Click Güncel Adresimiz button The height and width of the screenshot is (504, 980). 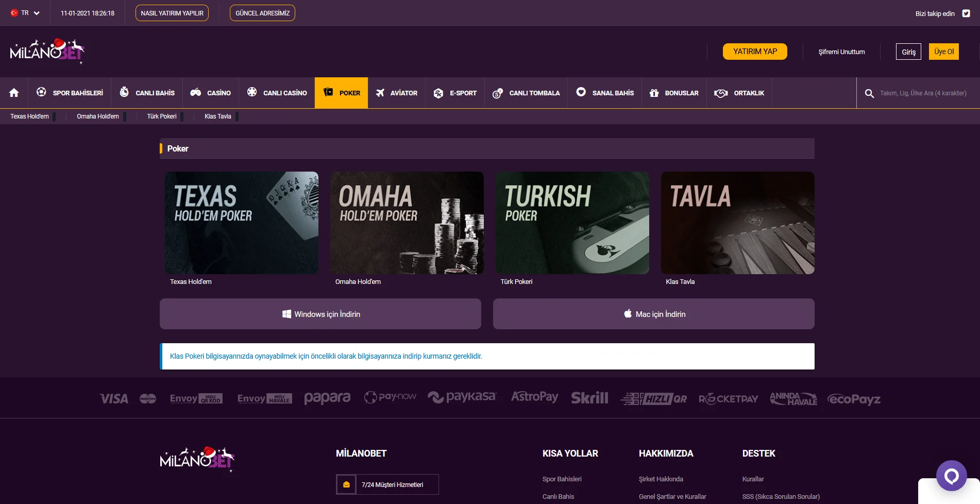point(262,13)
